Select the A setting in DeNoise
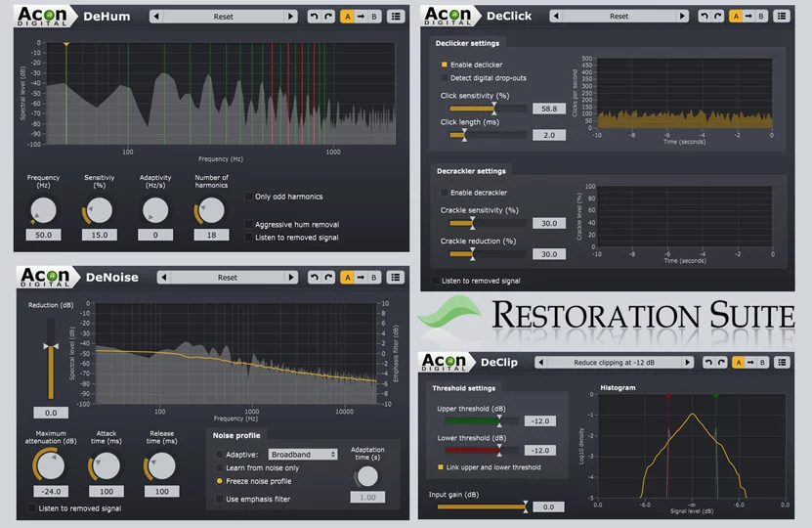Image resolution: width=812 pixels, height=528 pixels. tap(348, 278)
